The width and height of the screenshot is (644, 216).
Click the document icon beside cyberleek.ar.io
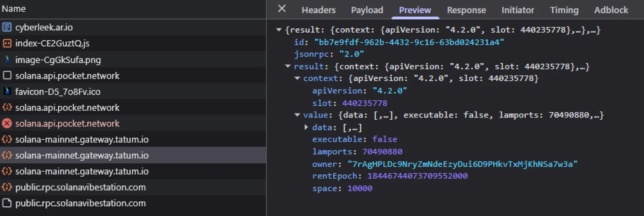[x=6, y=27]
